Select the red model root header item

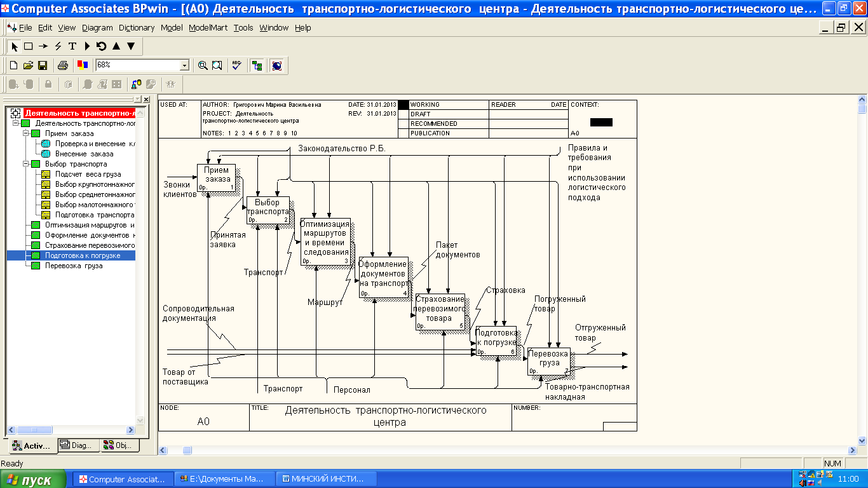79,113
